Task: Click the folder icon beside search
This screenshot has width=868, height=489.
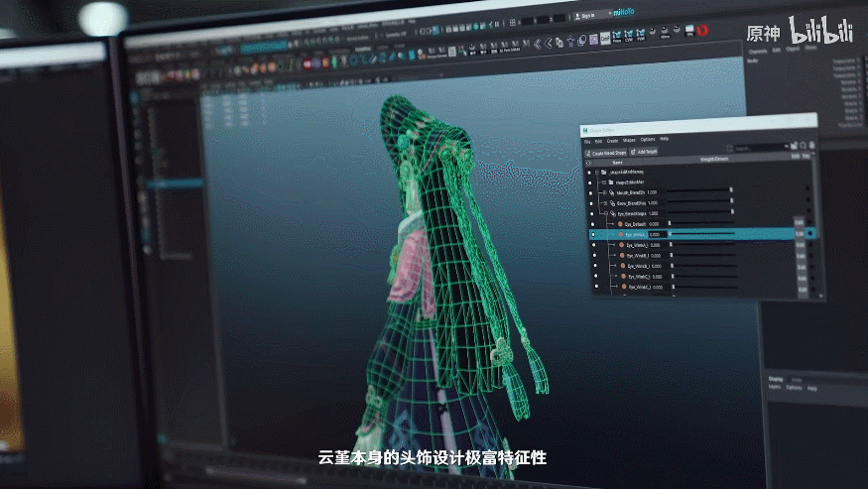Action: [x=794, y=146]
